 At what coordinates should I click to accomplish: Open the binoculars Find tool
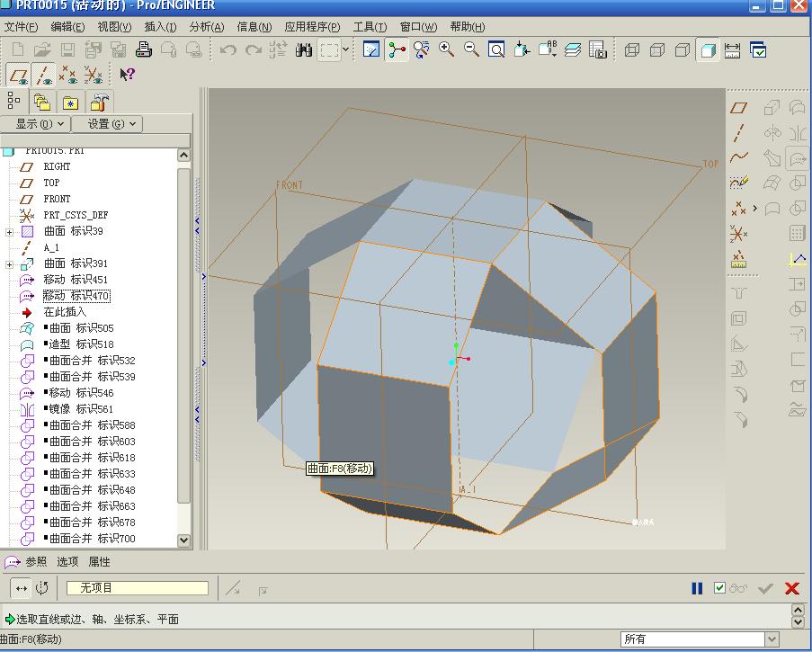point(303,50)
